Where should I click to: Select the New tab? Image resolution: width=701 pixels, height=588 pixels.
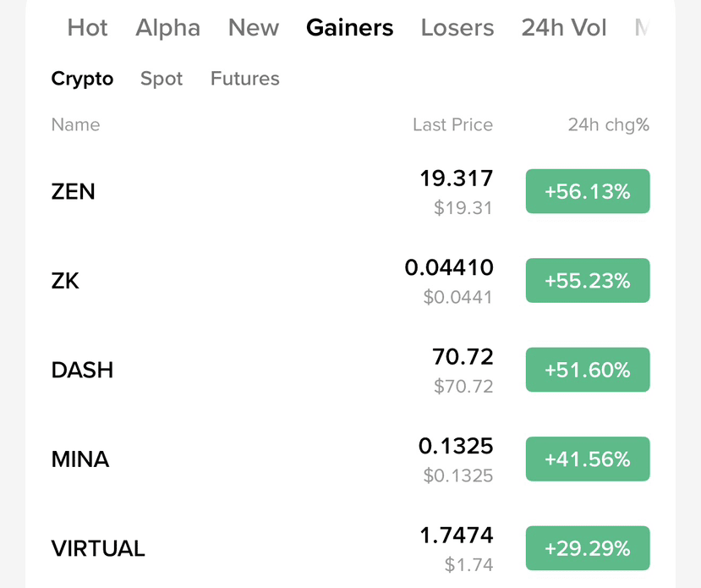[254, 28]
